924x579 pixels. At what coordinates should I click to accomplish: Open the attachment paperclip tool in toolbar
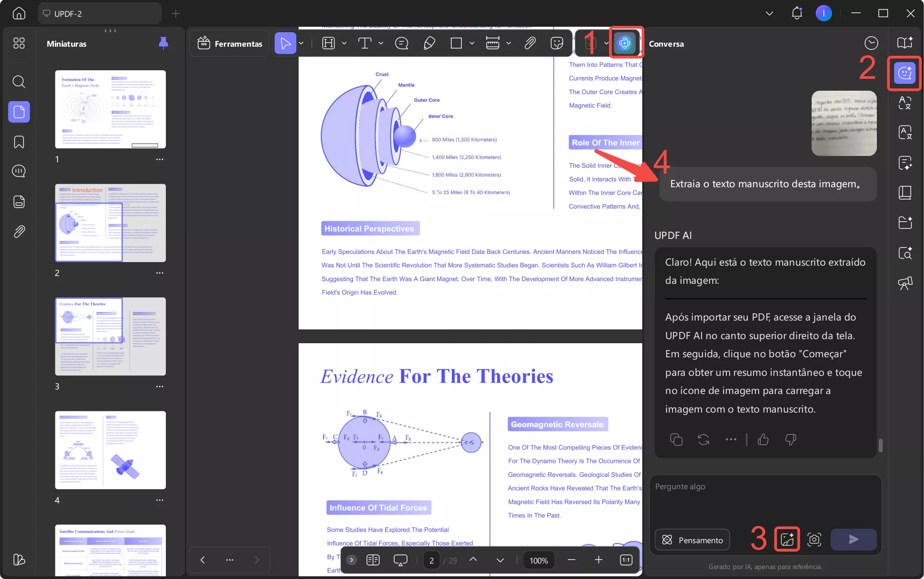pos(530,43)
